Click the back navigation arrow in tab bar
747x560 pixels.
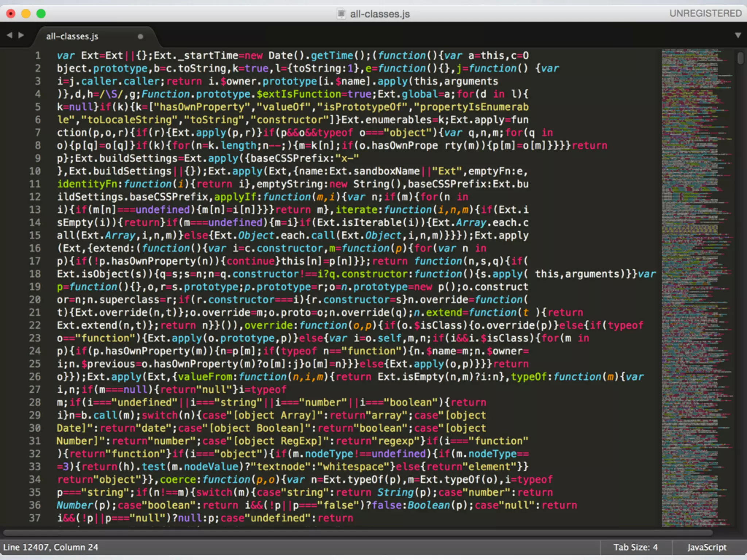pyautogui.click(x=9, y=35)
